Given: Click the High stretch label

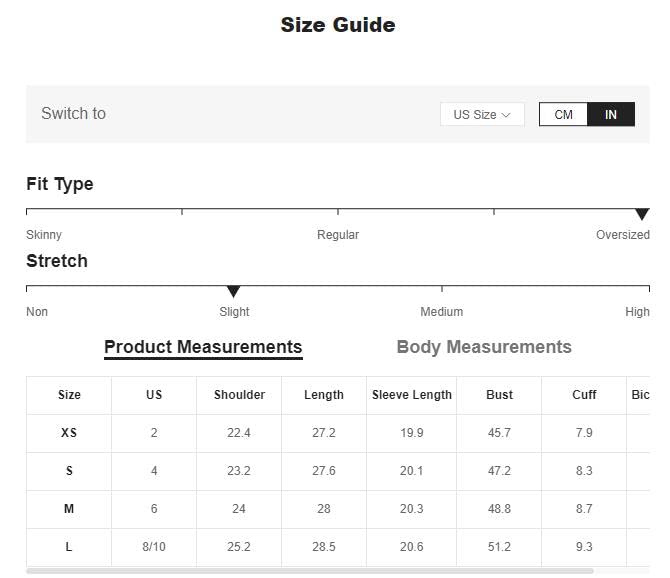Looking at the screenshot, I should click(x=637, y=312).
